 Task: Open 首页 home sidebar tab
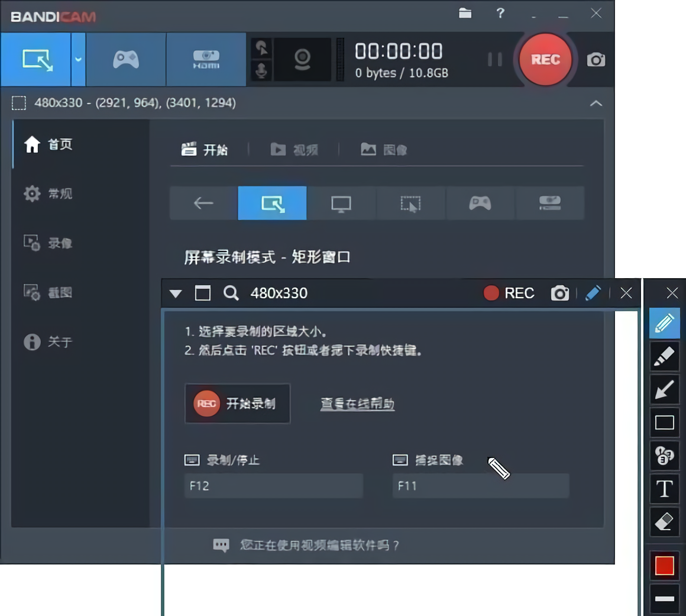(x=81, y=144)
